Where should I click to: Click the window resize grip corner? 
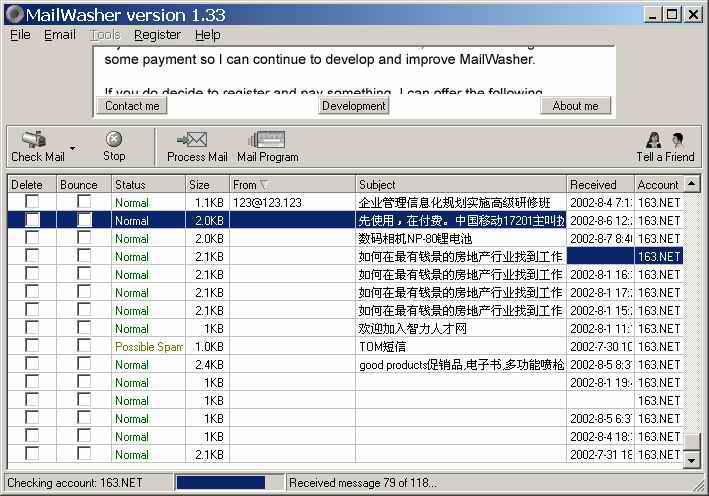(x=700, y=487)
